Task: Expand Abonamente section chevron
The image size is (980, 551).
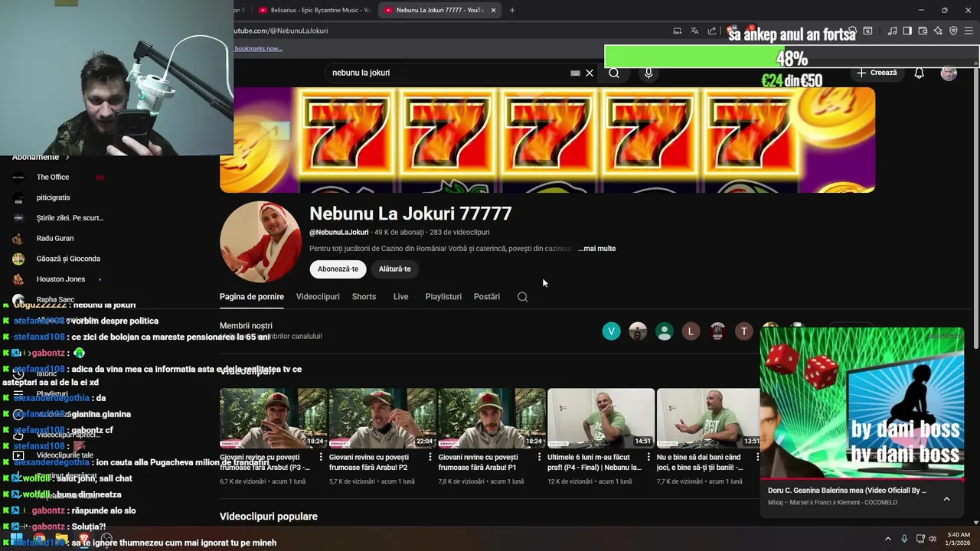Action: (67, 158)
